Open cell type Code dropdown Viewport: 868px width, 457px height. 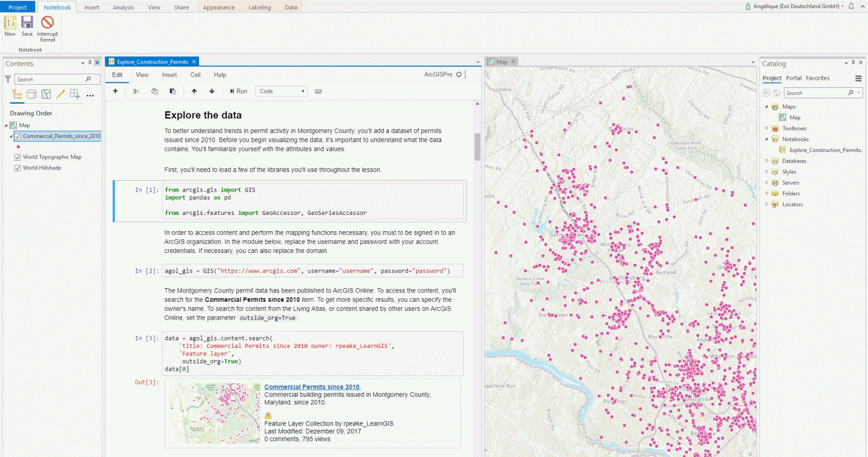(282, 91)
